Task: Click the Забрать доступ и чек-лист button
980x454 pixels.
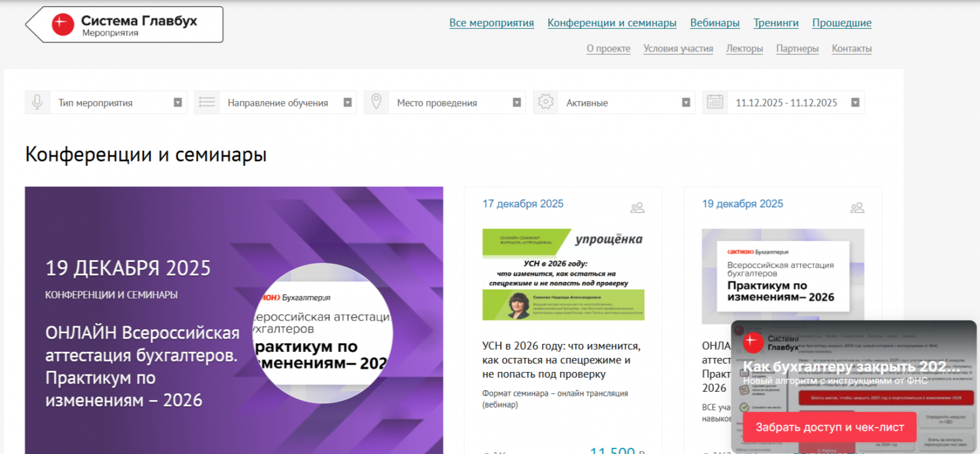Action: 830,427
